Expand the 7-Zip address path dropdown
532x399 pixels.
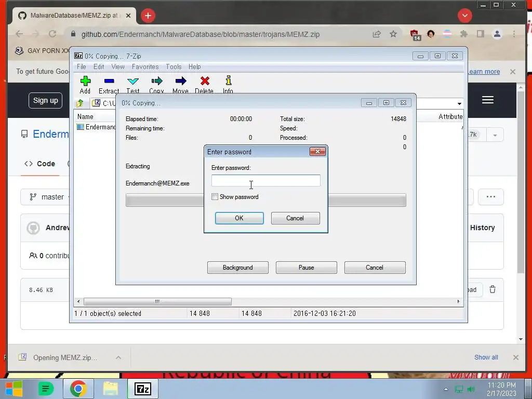(x=459, y=103)
